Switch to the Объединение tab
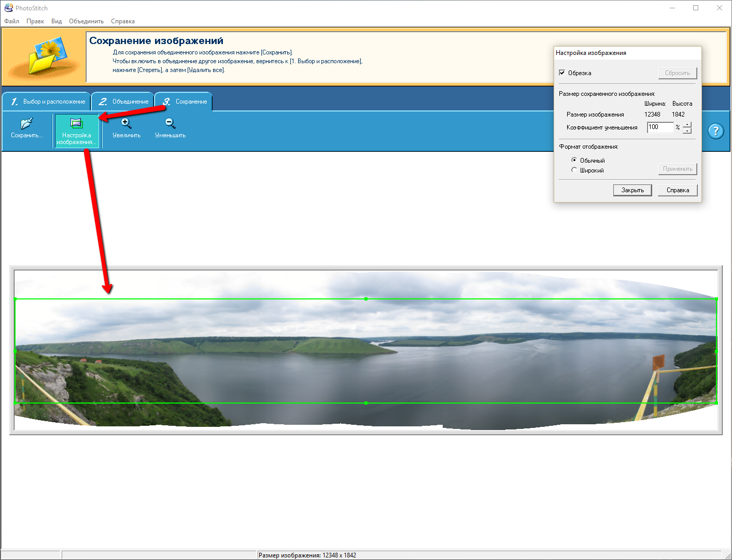The width and height of the screenshot is (732, 560). 124,102
